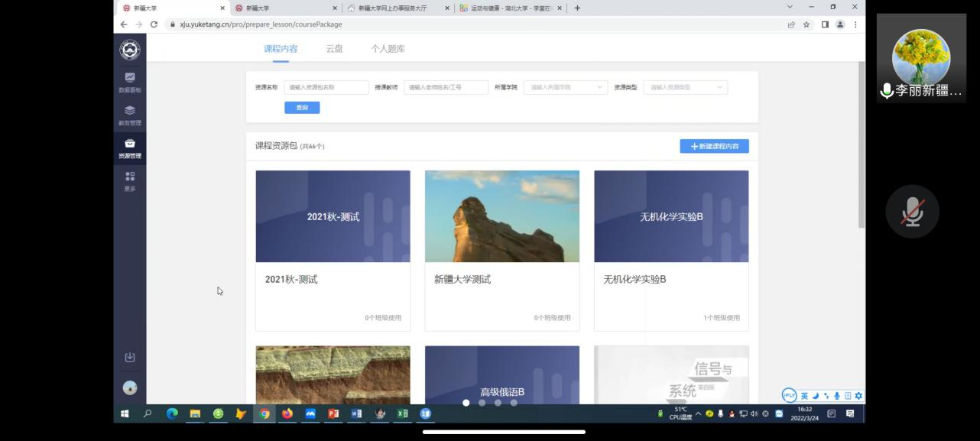
Task: Open 教务管理 in the left sidebar
Action: 130,115
